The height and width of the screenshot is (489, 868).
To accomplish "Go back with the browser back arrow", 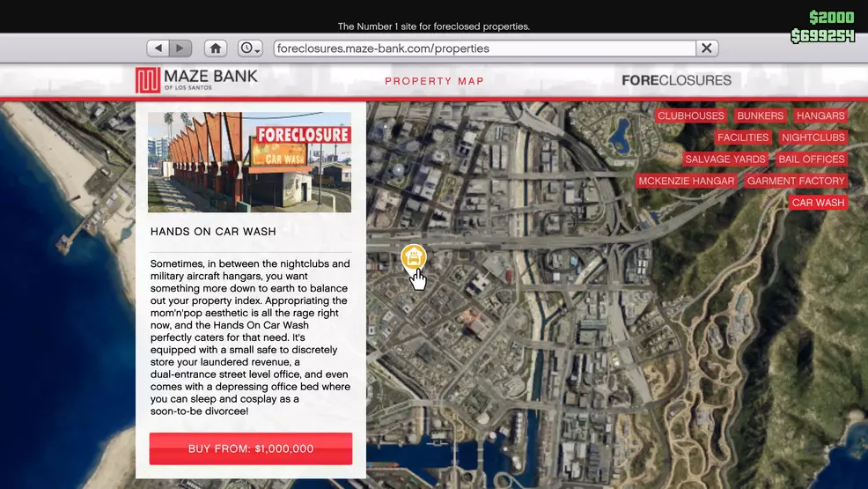I will [x=158, y=48].
